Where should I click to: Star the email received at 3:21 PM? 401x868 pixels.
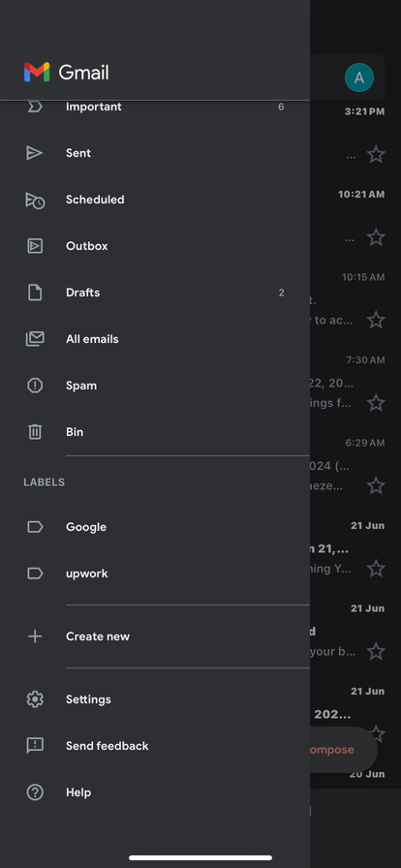[x=376, y=154]
